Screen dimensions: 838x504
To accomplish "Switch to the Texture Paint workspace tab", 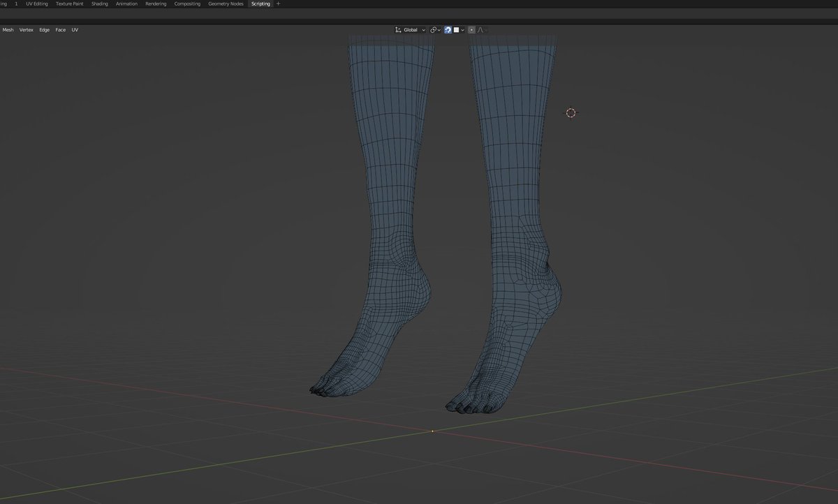I will (70, 3).
